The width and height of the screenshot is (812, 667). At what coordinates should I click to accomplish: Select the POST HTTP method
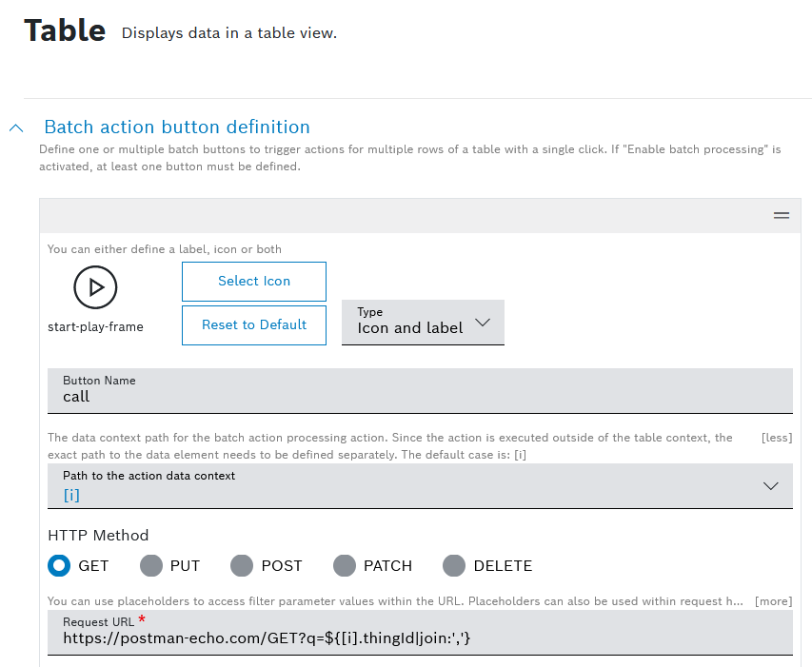pyautogui.click(x=243, y=566)
